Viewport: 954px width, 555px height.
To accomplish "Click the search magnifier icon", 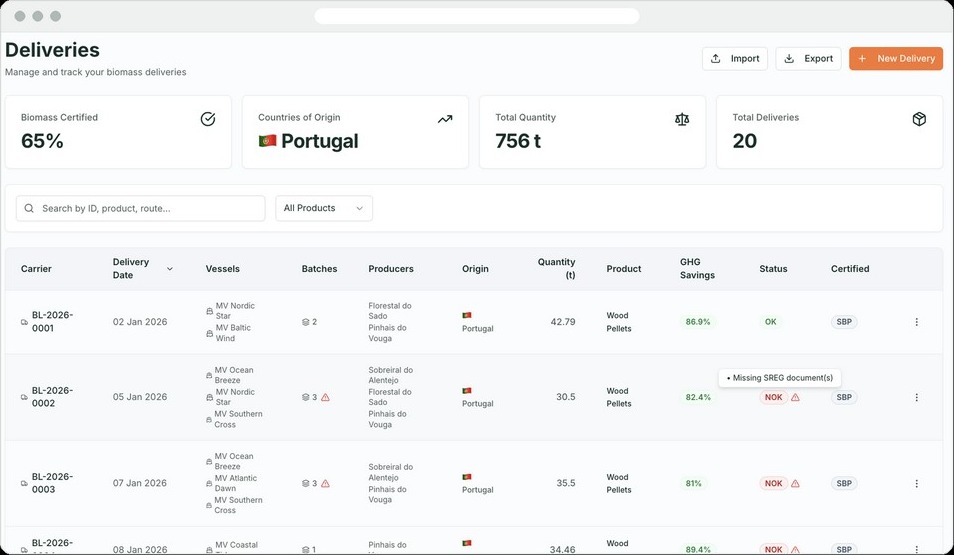I will pos(29,208).
